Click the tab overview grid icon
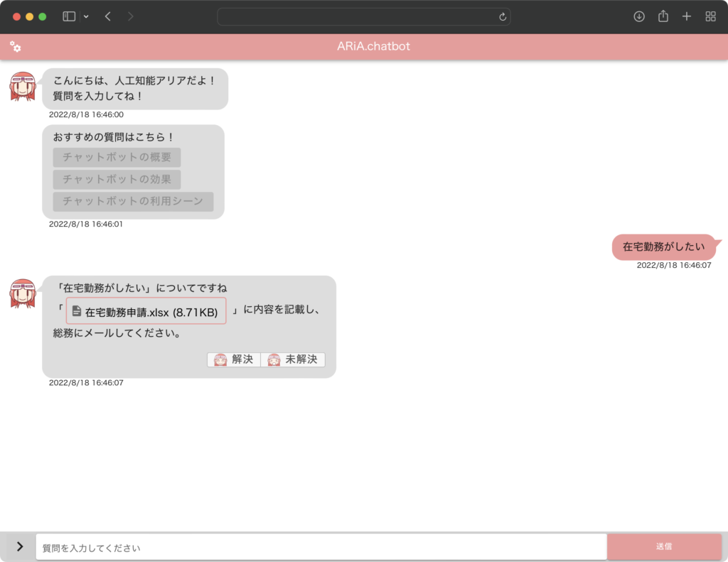The height and width of the screenshot is (562, 728). (x=710, y=16)
